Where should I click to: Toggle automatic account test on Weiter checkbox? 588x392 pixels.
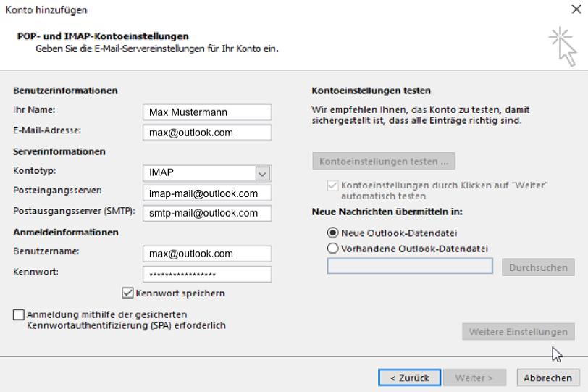click(332, 186)
